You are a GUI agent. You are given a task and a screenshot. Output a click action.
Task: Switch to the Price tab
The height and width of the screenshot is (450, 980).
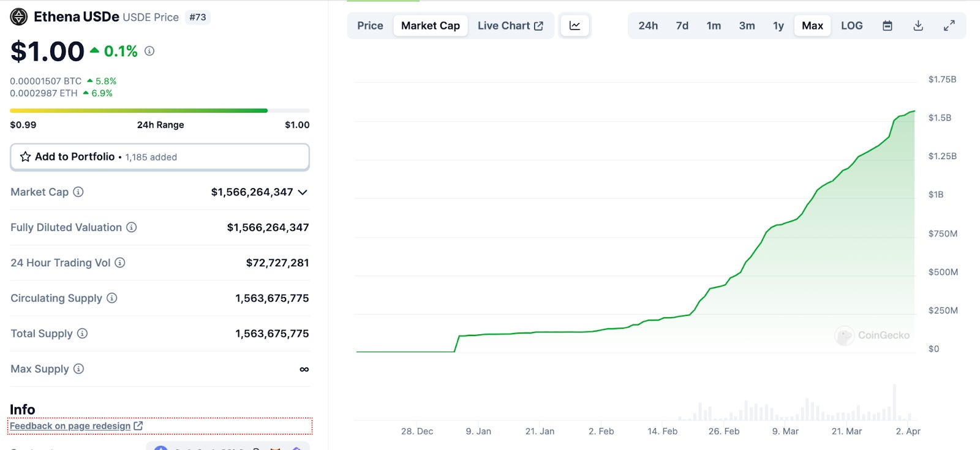pyautogui.click(x=370, y=26)
